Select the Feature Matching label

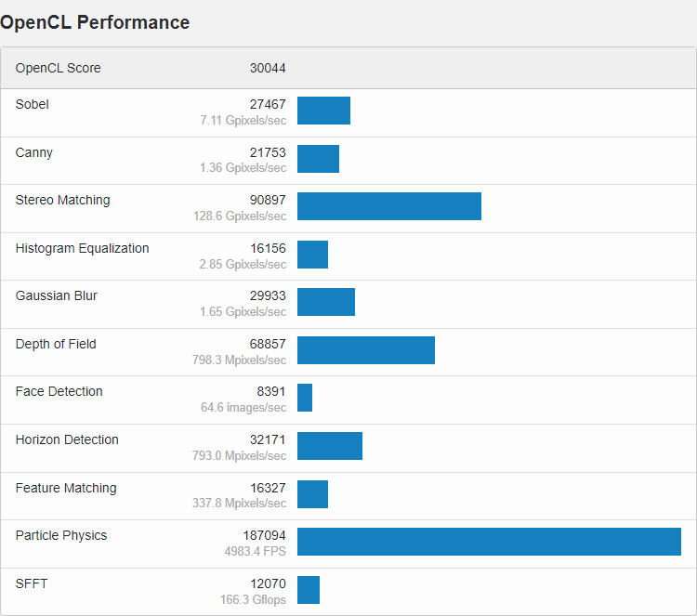point(66,488)
